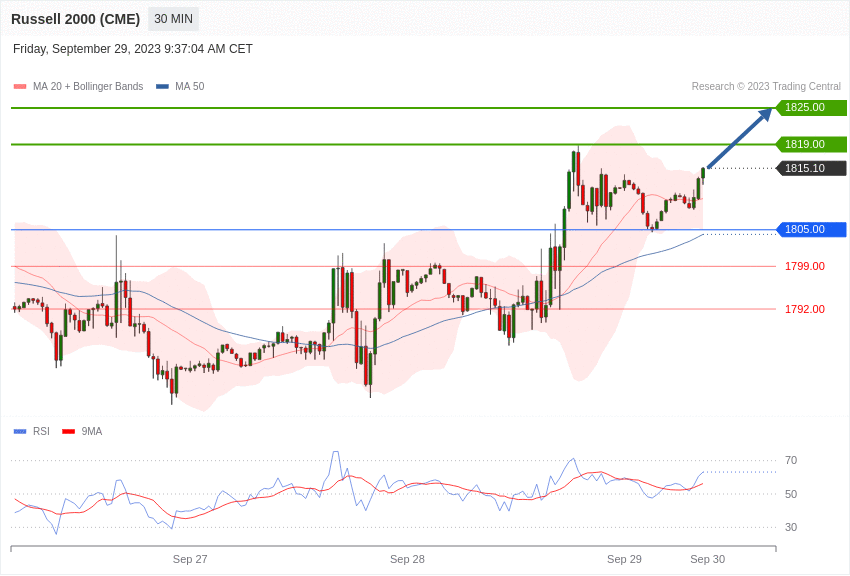Click the 9MA legend swatch
Screen dimensions: 850x576
click(x=69, y=431)
